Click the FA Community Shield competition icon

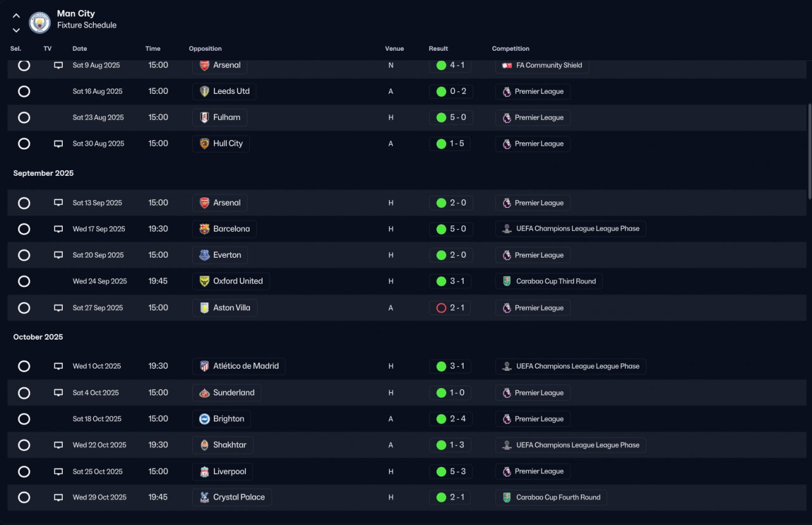(507, 65)
